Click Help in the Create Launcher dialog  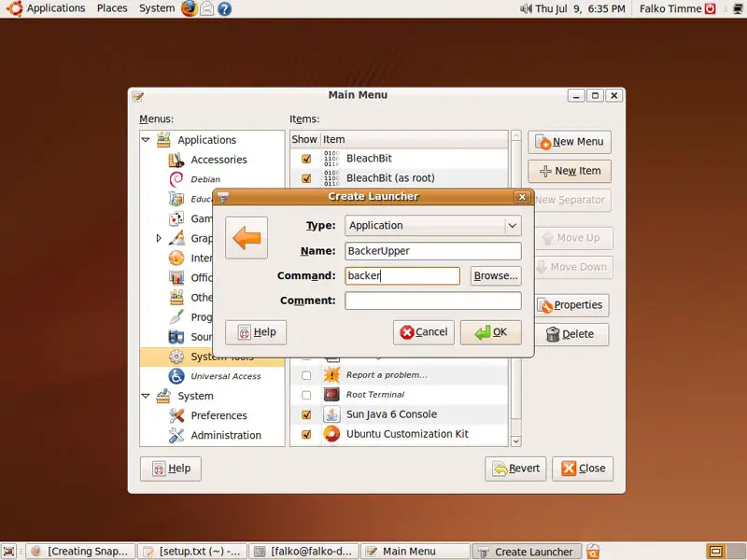[x=256, y=332]
